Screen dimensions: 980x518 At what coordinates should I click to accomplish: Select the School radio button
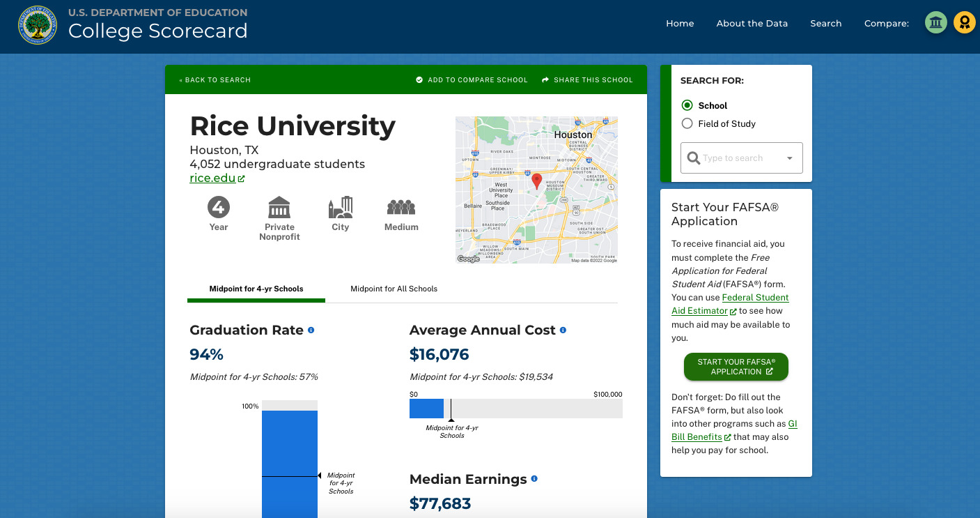click(687, 105)
